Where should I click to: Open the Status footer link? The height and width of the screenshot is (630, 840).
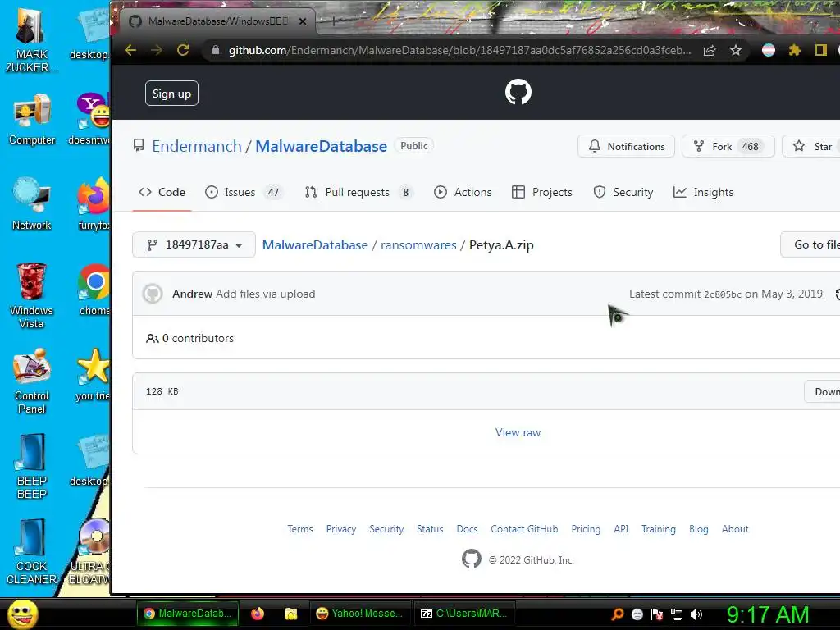coord(430,529)
